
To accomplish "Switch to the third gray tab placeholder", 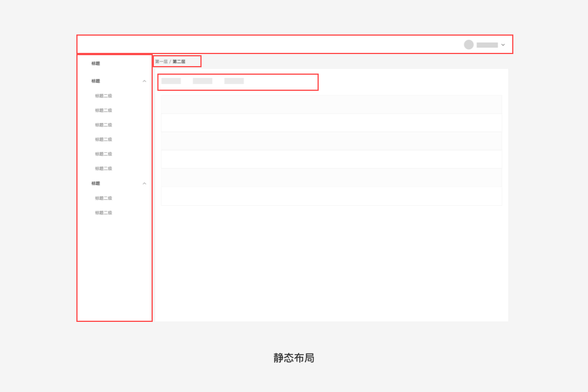I will click(234, 81).
